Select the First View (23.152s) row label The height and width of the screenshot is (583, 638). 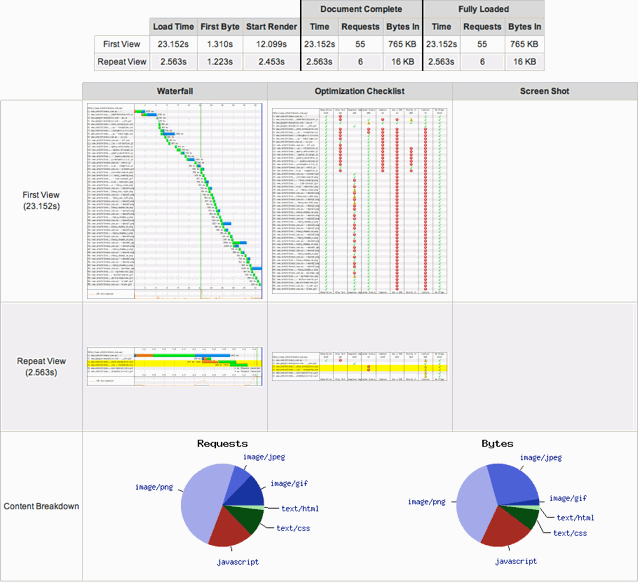[41, 200]
